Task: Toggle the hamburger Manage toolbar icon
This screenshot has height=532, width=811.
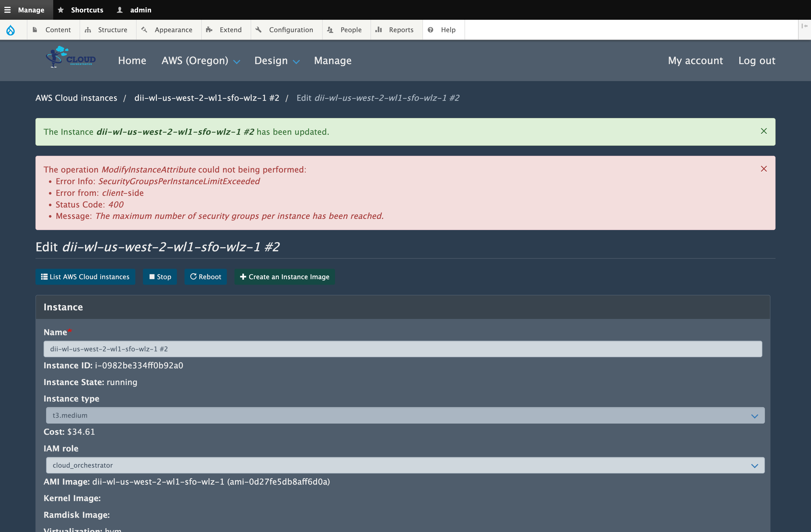Action: [x=8, y=10]
